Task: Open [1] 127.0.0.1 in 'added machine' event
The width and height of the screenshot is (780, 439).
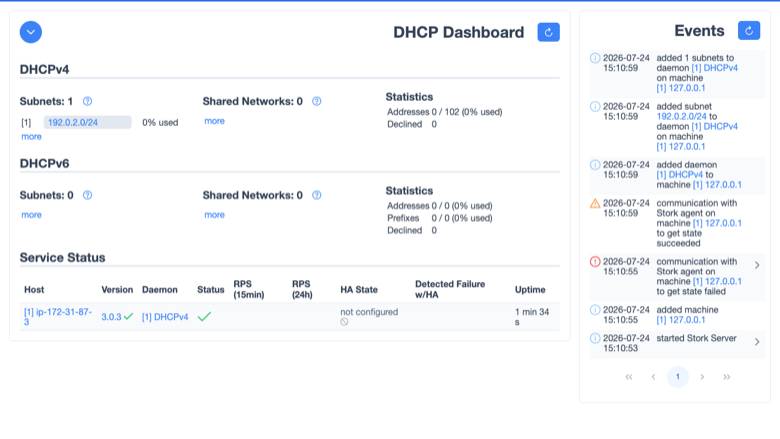Action: [x=681, y=320]
